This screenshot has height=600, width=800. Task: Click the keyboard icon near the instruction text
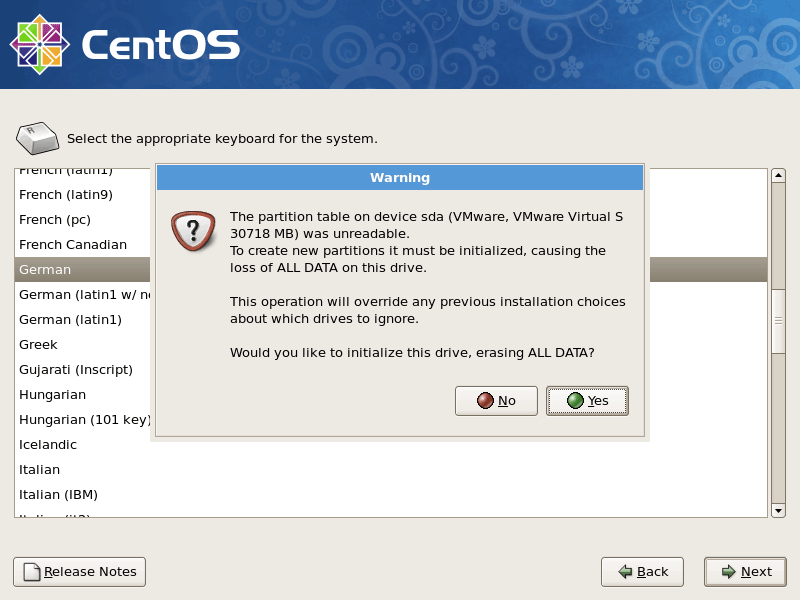point(37,136)
